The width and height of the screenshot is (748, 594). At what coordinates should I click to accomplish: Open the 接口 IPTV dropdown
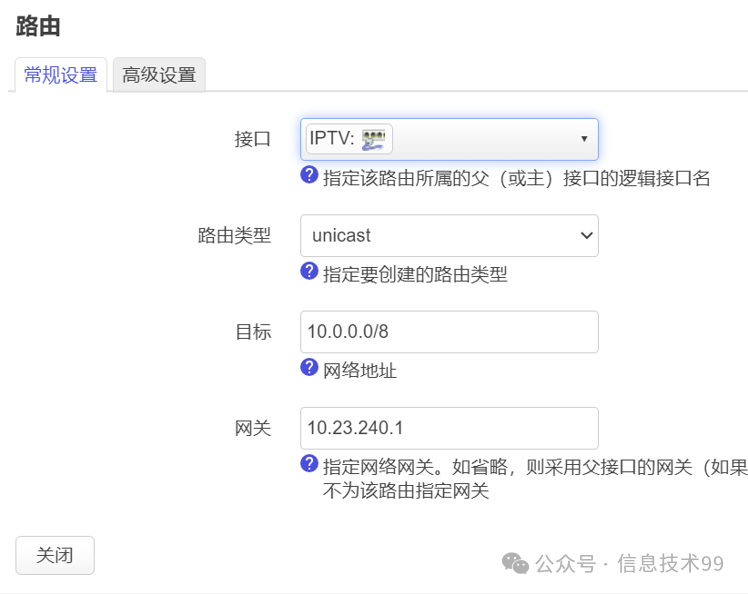point(449,139)
